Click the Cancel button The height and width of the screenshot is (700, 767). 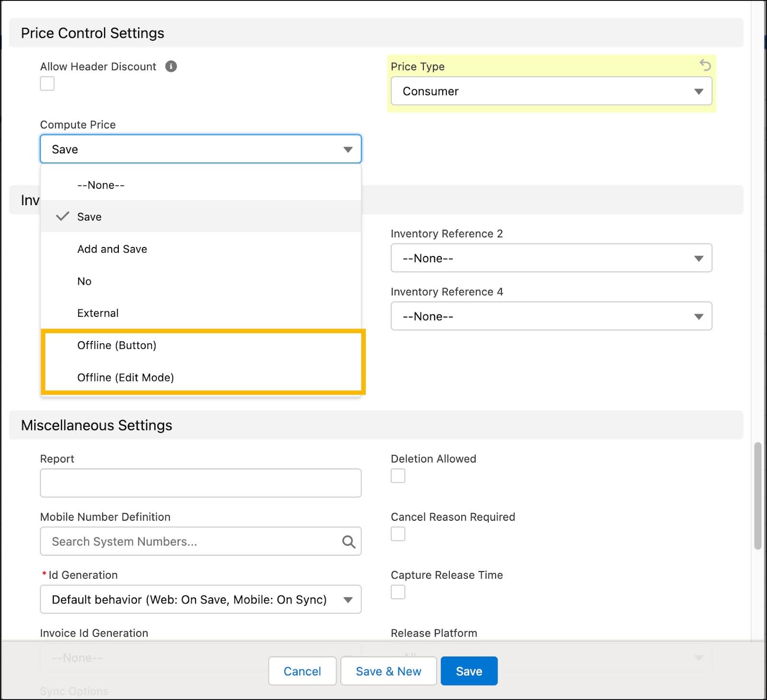302,671
